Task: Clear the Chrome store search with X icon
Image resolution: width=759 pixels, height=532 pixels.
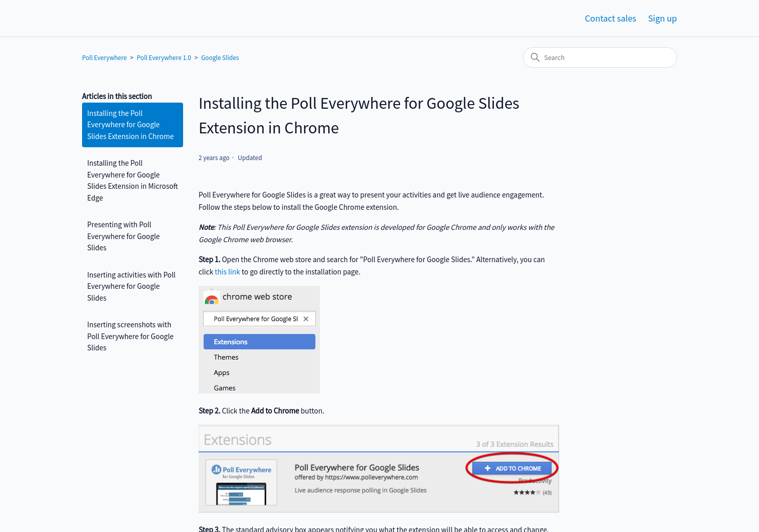Action: (x=306, y=319)
